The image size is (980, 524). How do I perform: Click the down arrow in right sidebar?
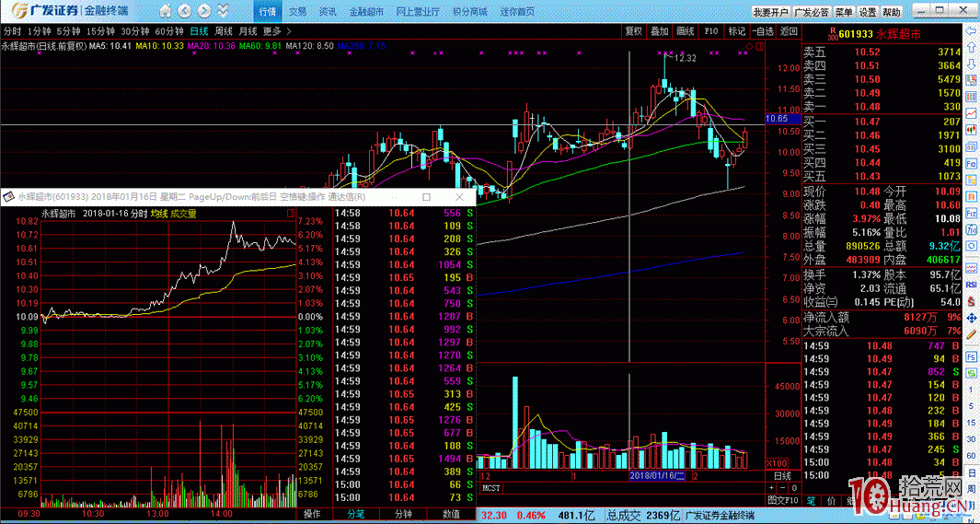971,64
